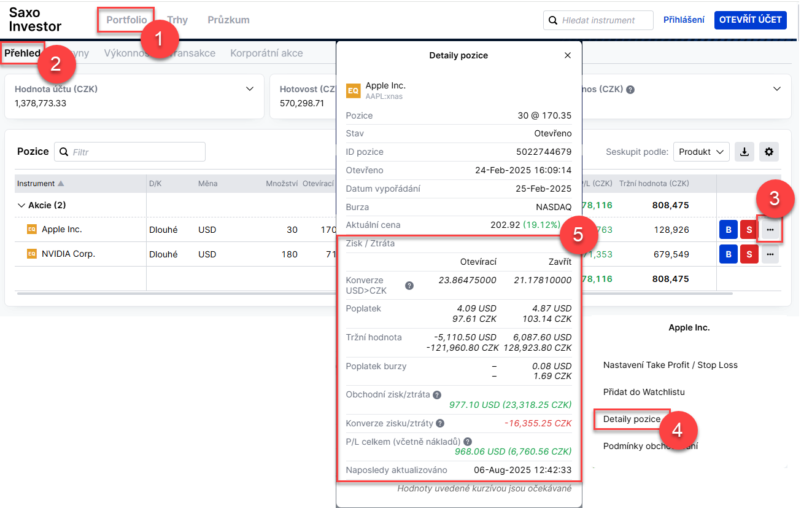Open the three-dot menu for Apple Inc.
This screenshot has height=508, width=812.
770,230
